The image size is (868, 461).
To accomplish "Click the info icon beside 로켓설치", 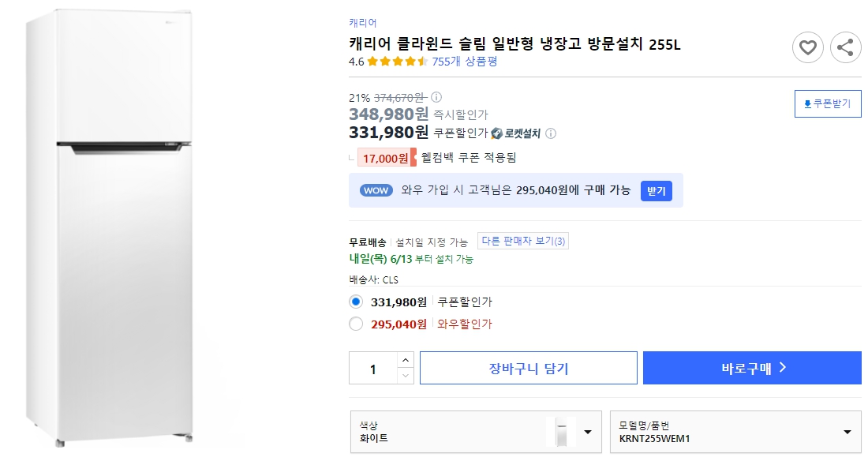I will (x=552, y=133).
